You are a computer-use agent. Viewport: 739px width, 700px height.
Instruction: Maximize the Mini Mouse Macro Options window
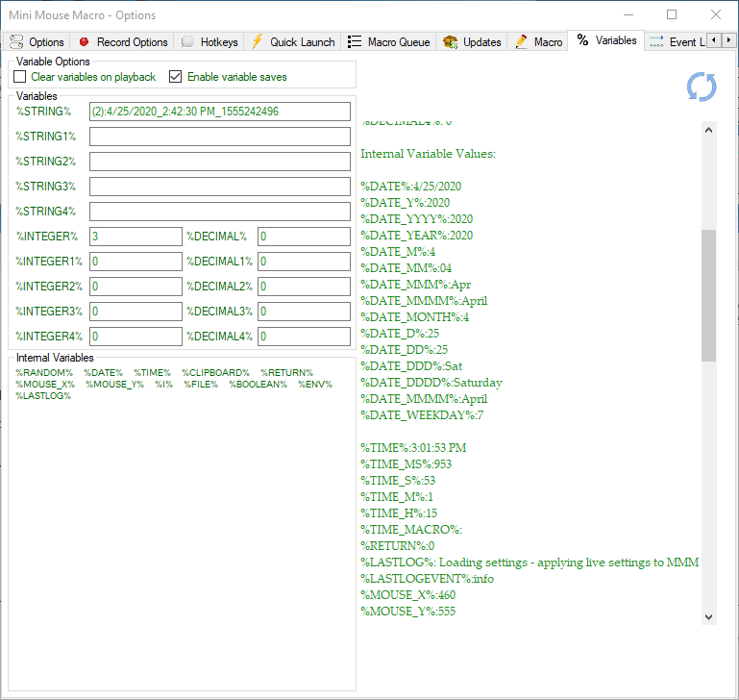(672, 14)
